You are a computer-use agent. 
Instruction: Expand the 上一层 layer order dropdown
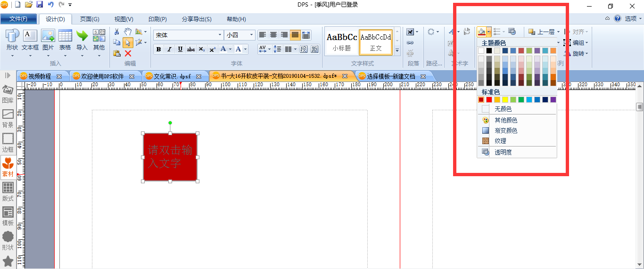559,32
